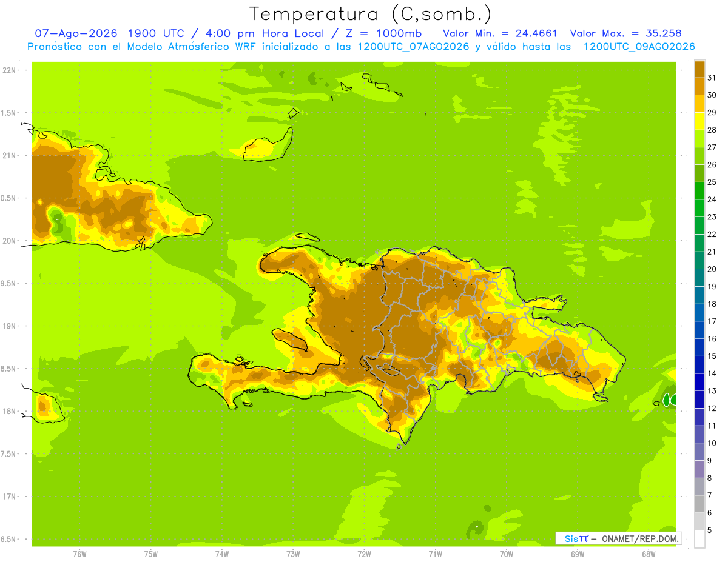Screen dimensions: 728x562
Task: Click the "19N" latitude axis label
Action: click(8, 326)
